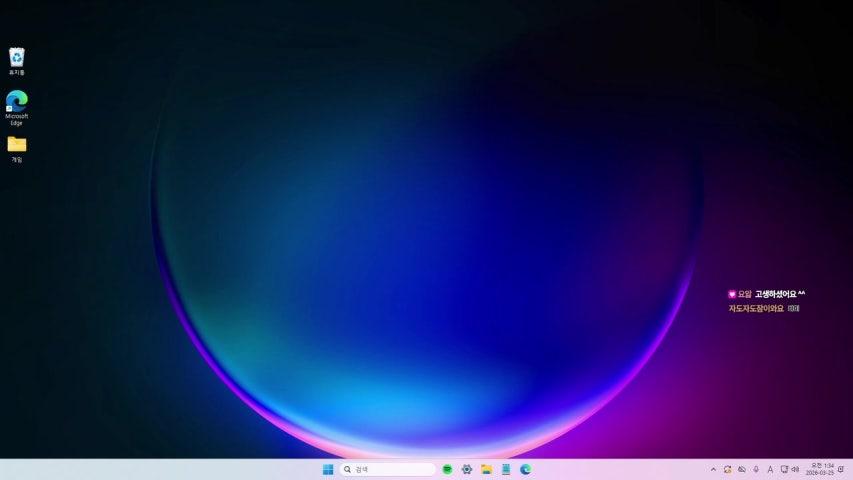
Task: Launch Microsoft Edge from the taskbar
Action: pyautogui.click(x=526, y=469)
